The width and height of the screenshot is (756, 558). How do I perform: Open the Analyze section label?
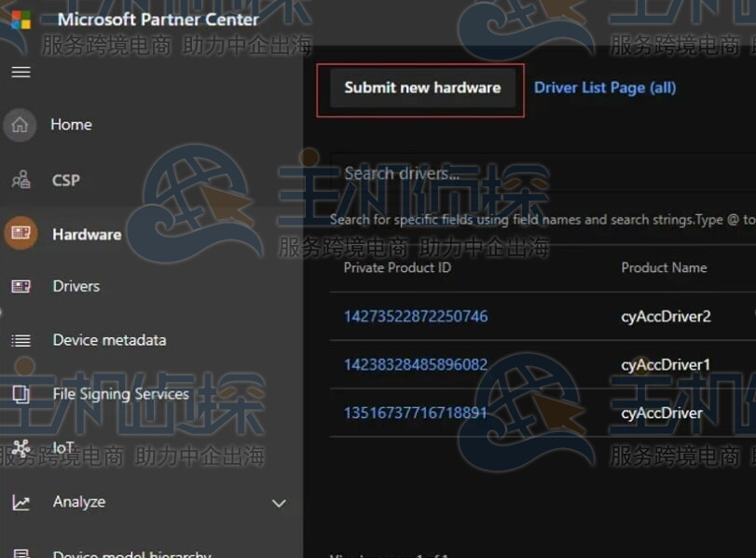tap(79, 502)
